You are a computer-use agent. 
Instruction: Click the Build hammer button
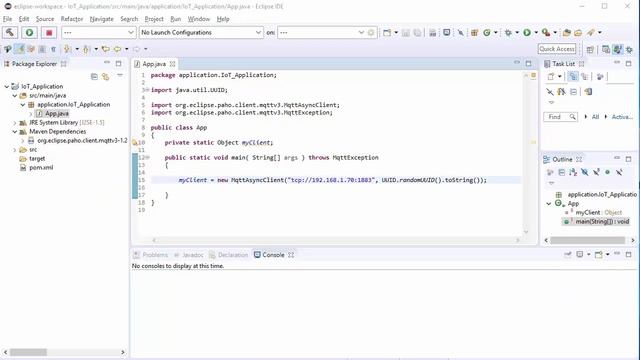[x=10, y=32]
